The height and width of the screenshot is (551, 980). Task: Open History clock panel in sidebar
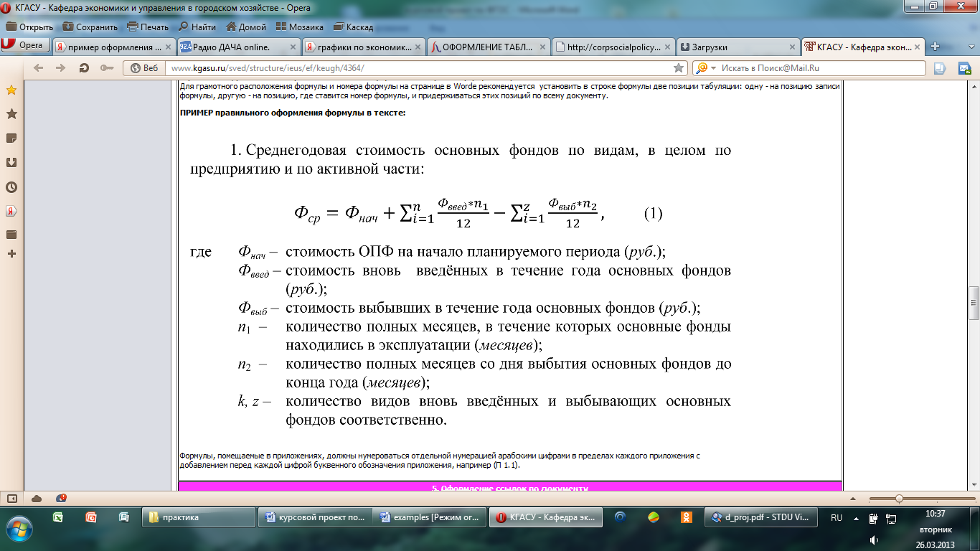(x=11, y=187)
